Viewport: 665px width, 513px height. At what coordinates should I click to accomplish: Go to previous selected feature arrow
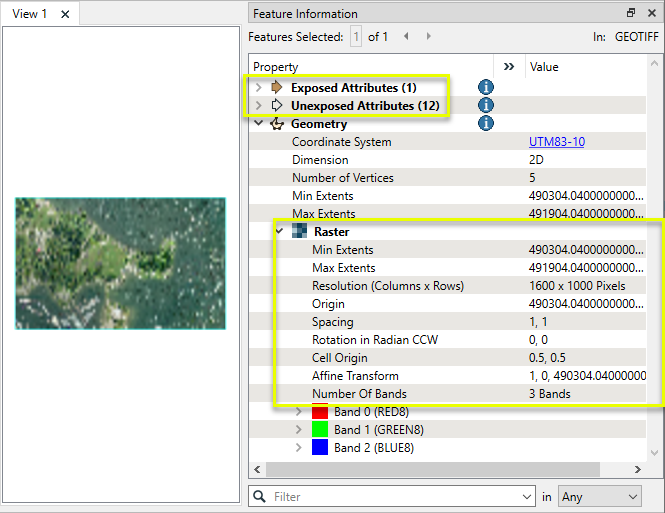[406, 37]
